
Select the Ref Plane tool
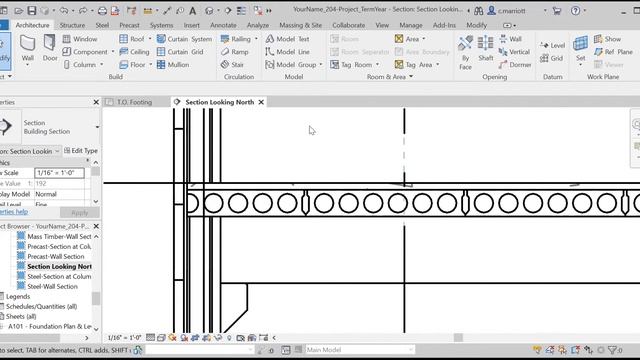(x=613, y=52)
